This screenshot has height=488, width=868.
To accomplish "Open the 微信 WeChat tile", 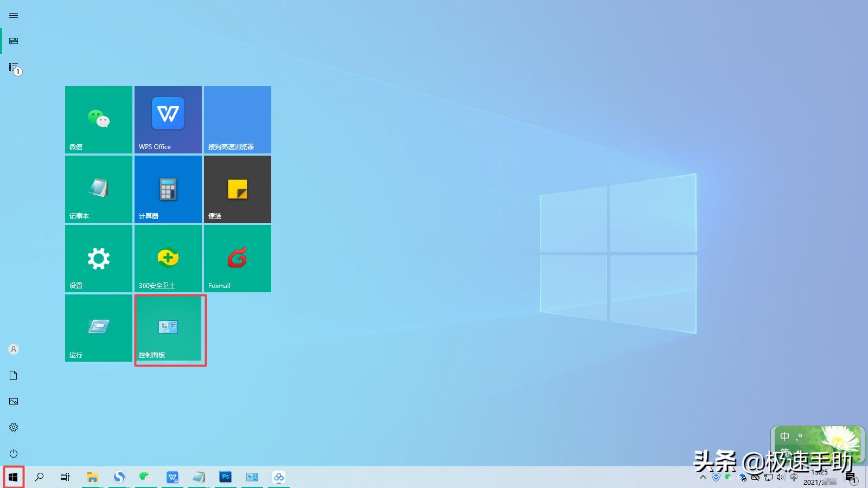I will coord(98,119).
